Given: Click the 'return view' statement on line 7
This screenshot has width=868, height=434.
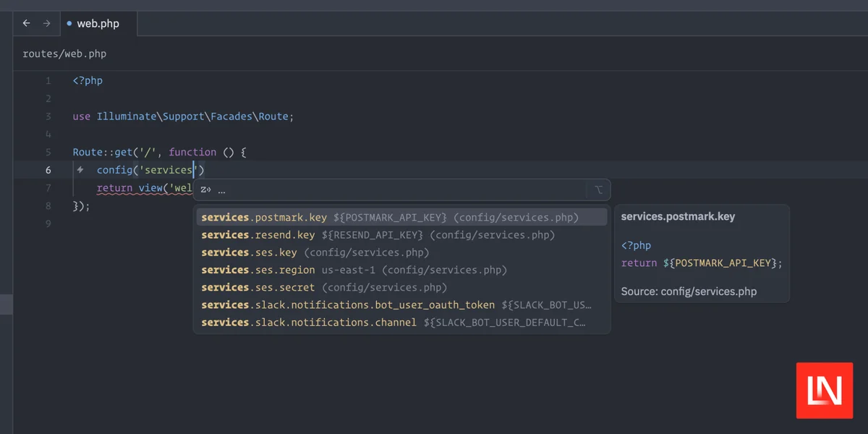Looking at the screenshot, I should pyautogui.click(x=129, y=188).
